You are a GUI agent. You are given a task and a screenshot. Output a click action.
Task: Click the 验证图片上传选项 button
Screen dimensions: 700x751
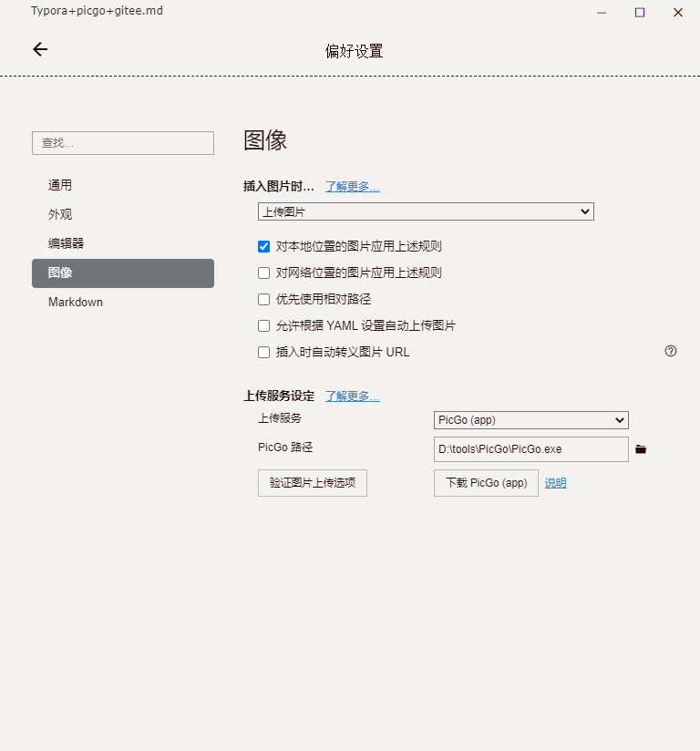pyautogui.click(x=313, y=483)
